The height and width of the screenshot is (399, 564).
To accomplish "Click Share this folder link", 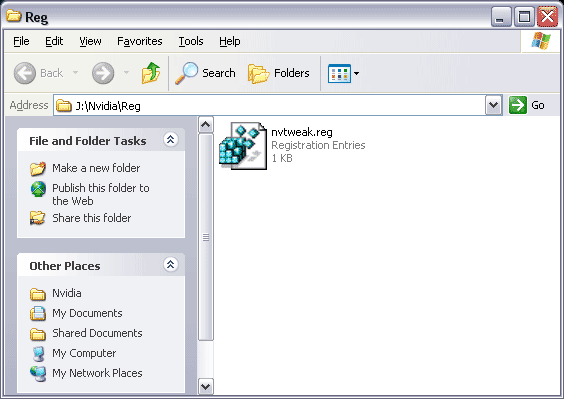I will click(92, 218).
